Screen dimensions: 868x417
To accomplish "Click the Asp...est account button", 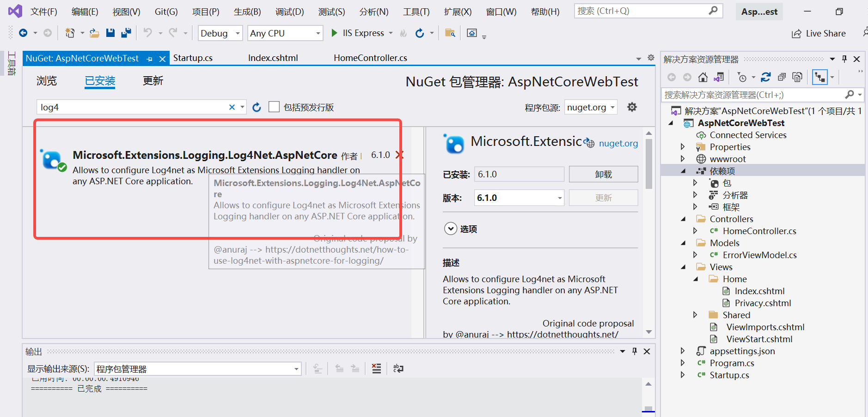I will tap(759, 12).
